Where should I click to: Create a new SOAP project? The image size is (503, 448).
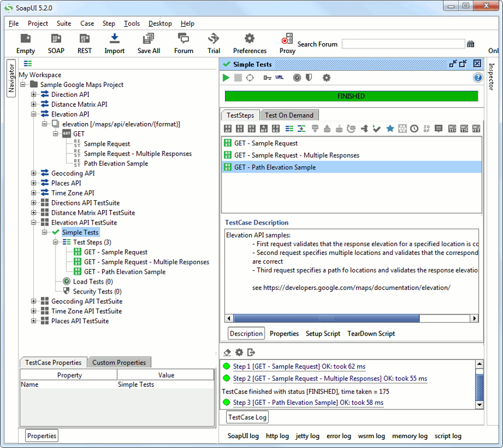point(56,43)
